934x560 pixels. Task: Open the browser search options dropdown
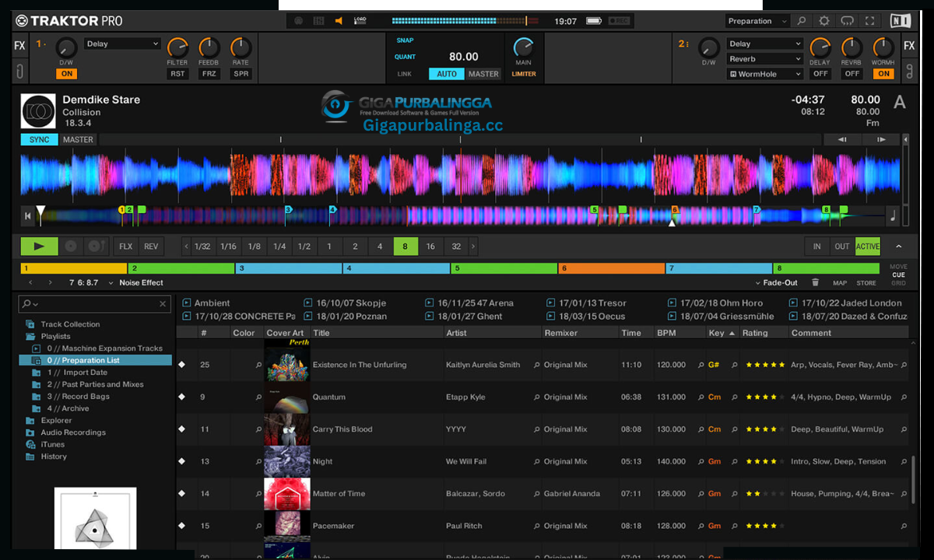pos(30,304)
